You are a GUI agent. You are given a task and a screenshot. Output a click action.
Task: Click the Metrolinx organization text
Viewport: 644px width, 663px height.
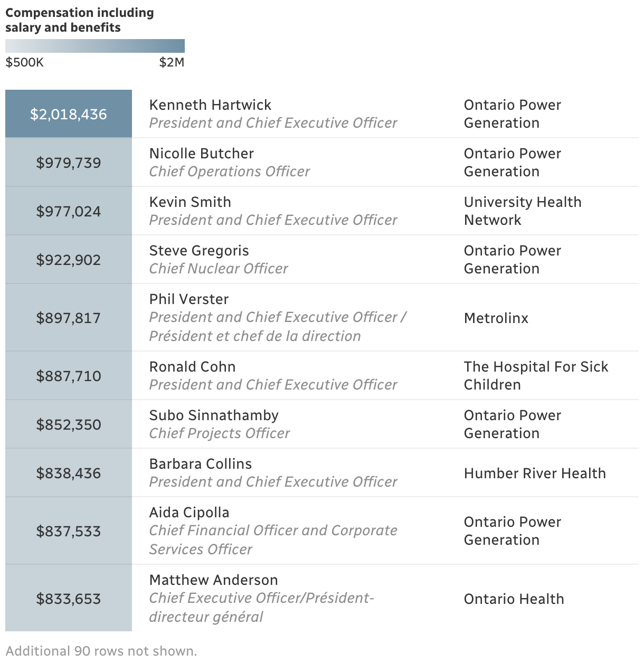496,318
